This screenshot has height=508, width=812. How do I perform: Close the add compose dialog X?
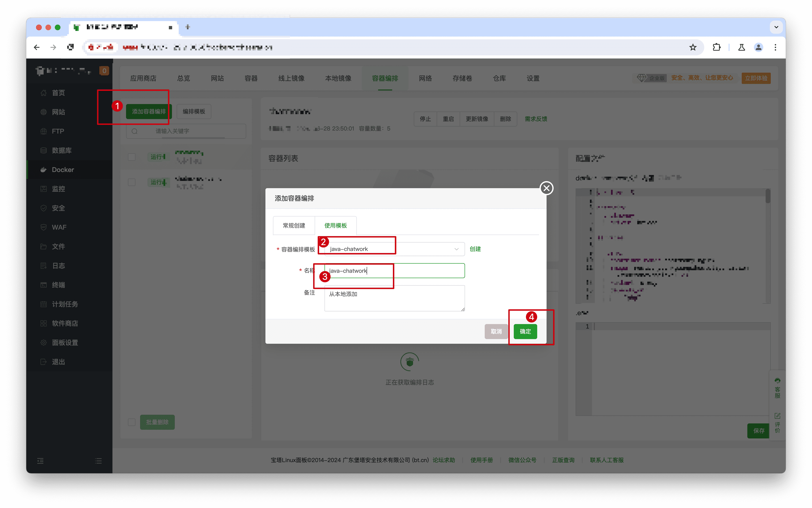point(546,188)
